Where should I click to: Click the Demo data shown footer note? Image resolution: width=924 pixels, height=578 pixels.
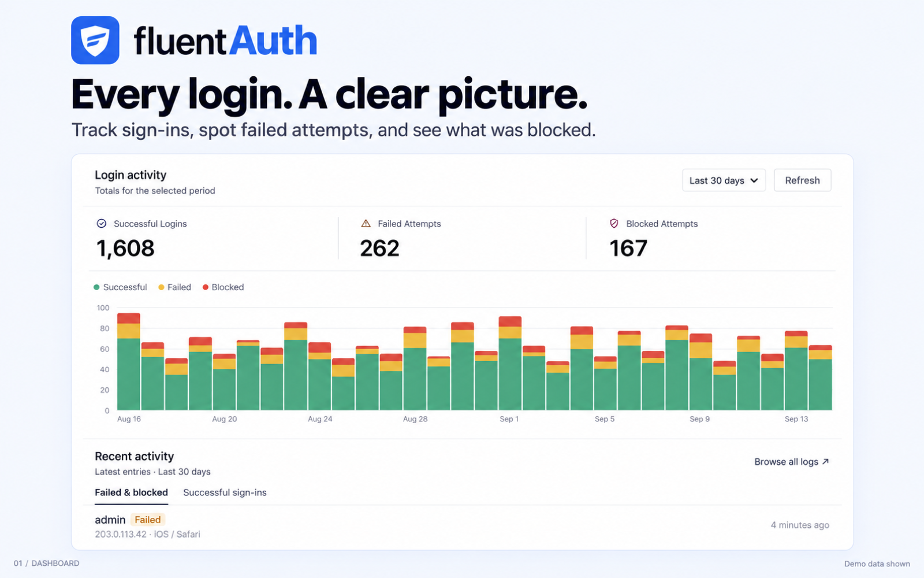[877, 564]
